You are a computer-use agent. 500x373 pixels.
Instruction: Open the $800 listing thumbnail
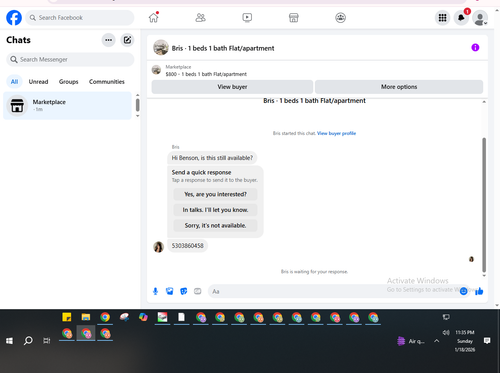(156, 70)
